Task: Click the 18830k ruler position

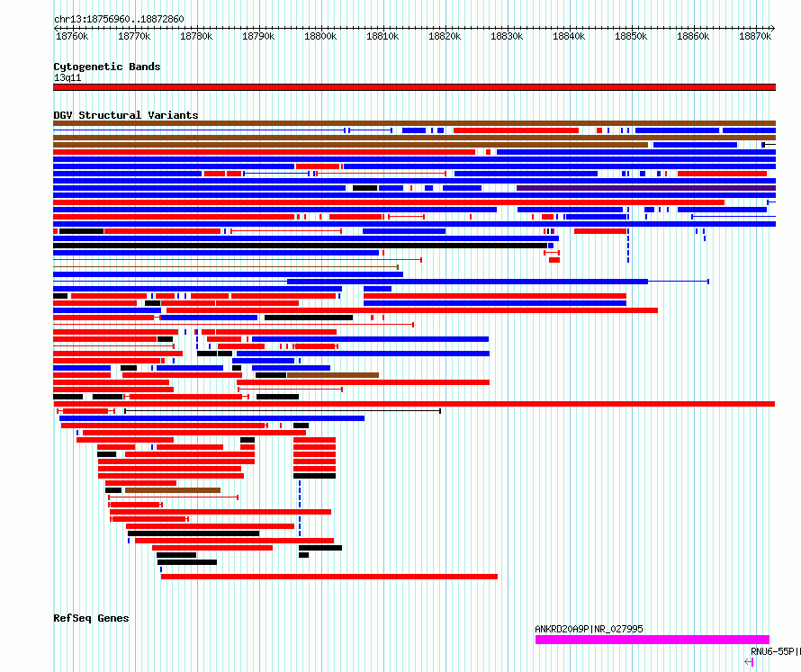Action: (507, 36)
